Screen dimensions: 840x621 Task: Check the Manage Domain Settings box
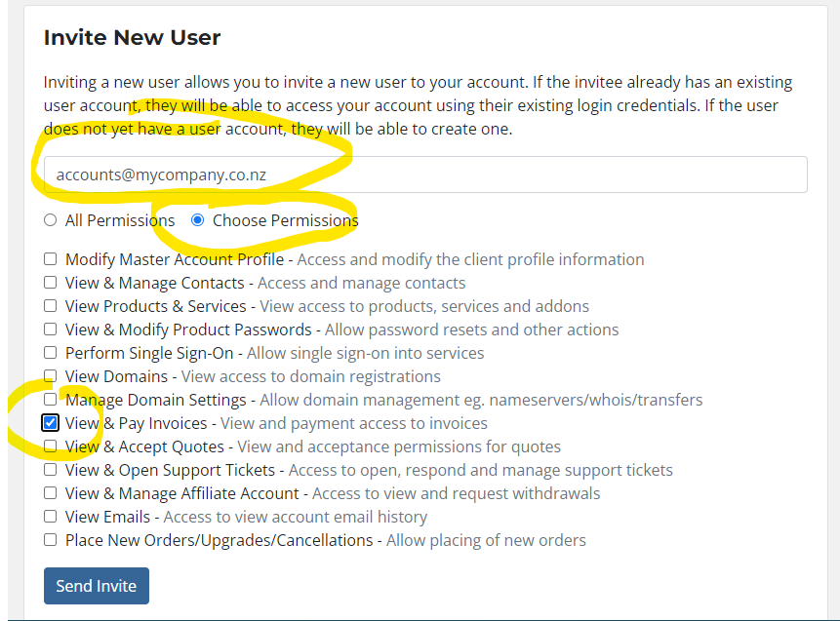51,400
